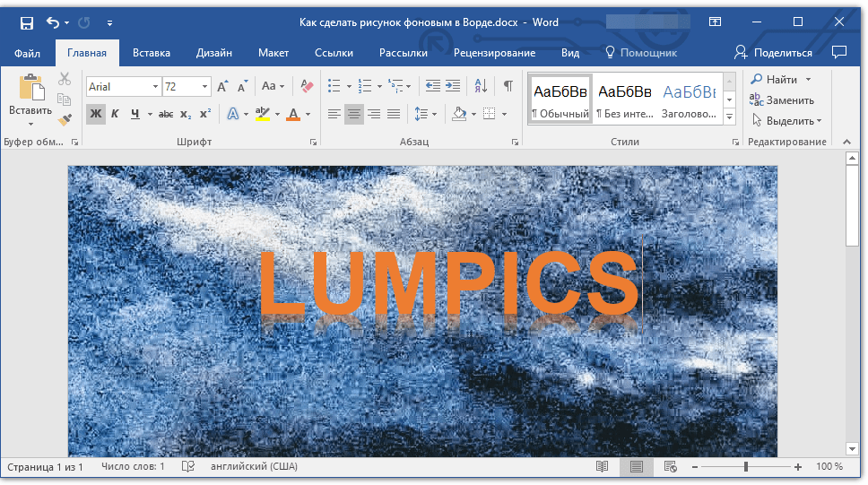Toggle bold formatting Ж

(x=96, y=114)
